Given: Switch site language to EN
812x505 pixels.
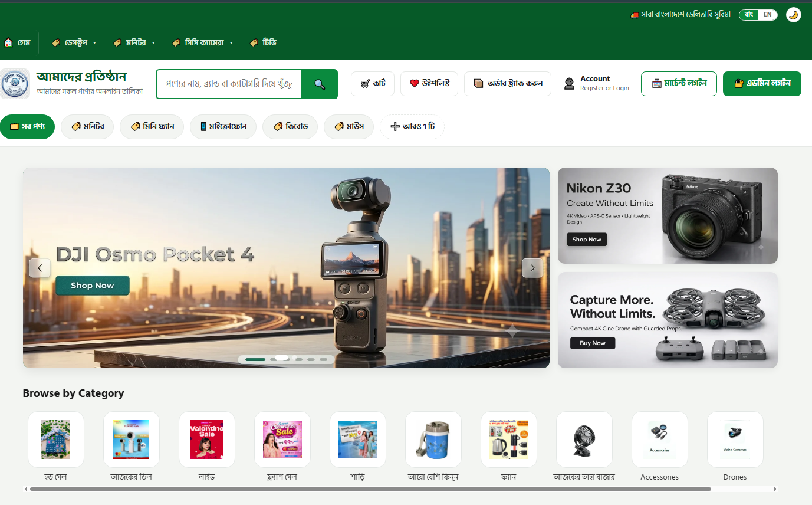Looking at the screenshot, I should pyautogui.click(x=767, y=15).
